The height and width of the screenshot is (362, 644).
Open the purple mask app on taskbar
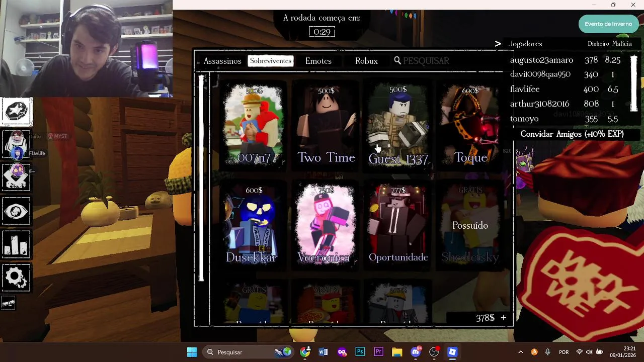point(342,352)
